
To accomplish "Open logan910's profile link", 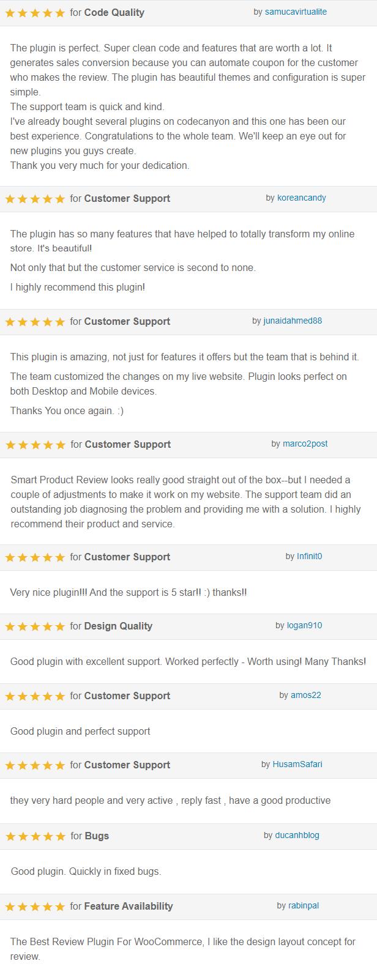I will 304,626.
